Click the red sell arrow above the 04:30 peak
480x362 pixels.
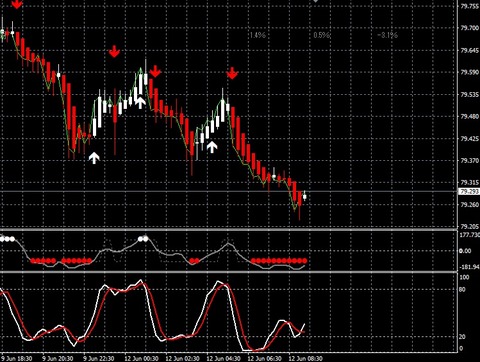click(232, 73)
